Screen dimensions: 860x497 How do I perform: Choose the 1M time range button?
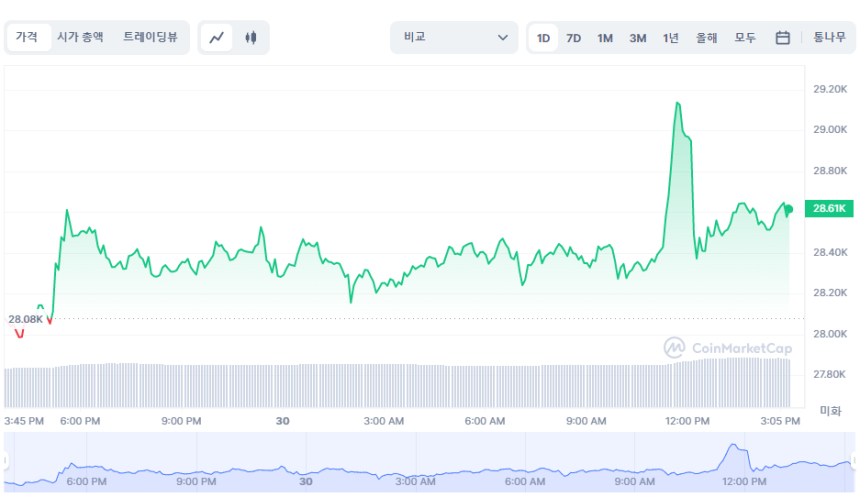pyautogui.click(x=605, y=38)
